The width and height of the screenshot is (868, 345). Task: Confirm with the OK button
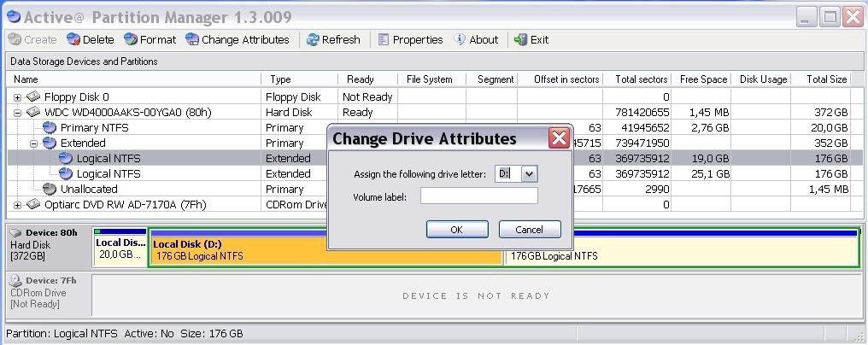(457, 229)
